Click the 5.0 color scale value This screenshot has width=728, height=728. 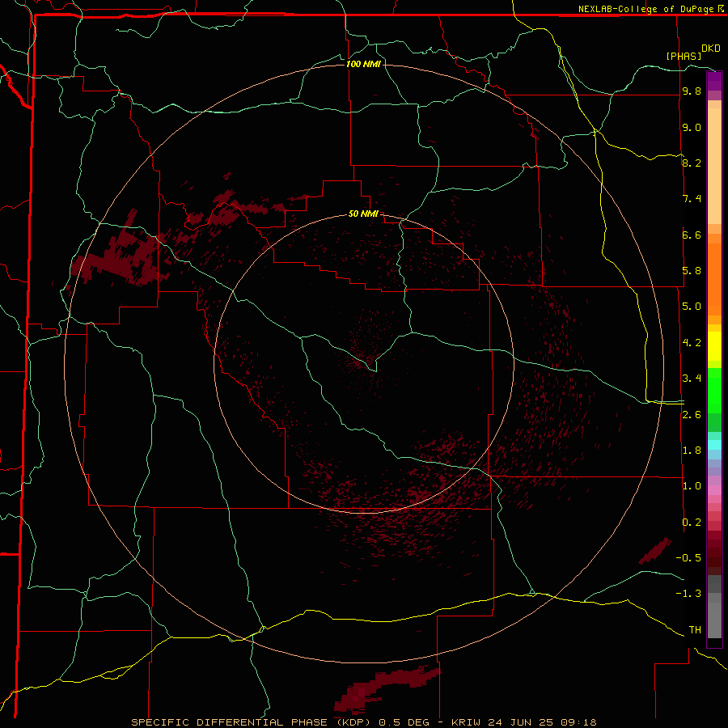tap(692, 307)
